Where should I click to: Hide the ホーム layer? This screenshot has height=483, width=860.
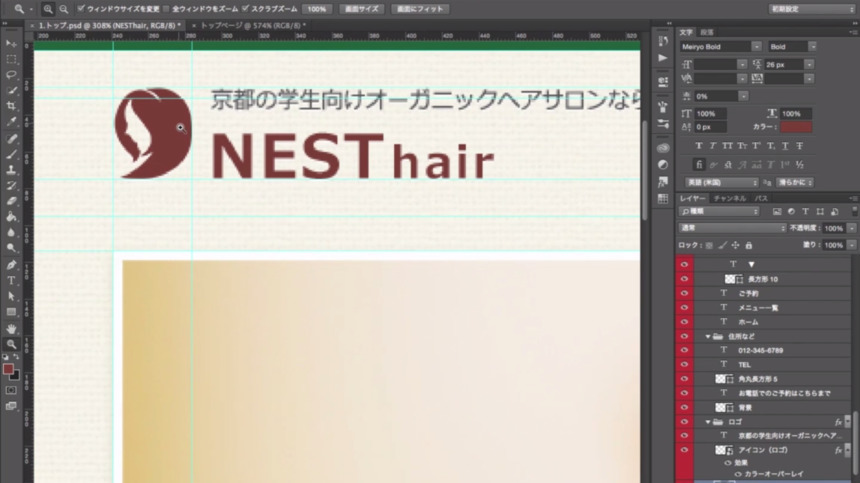684,322
